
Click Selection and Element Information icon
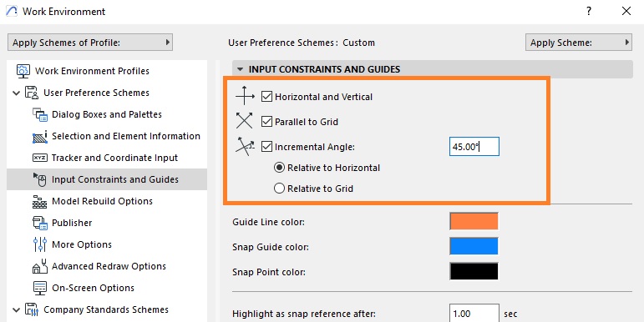click(40, 137)
